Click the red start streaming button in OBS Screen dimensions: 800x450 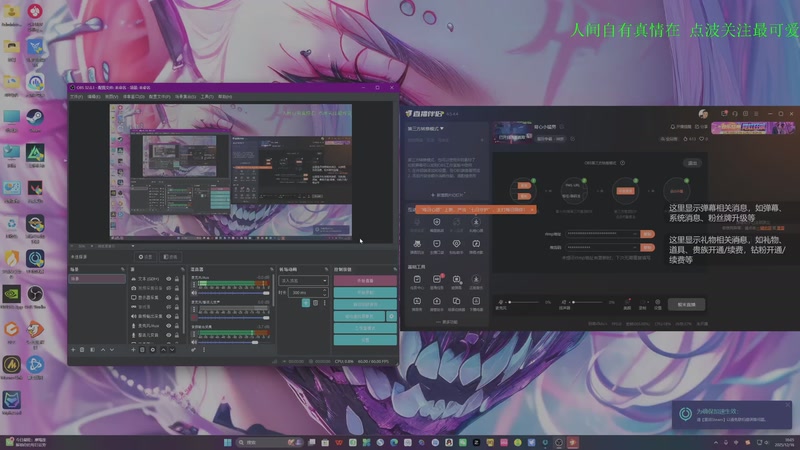(x=365, y=281)
